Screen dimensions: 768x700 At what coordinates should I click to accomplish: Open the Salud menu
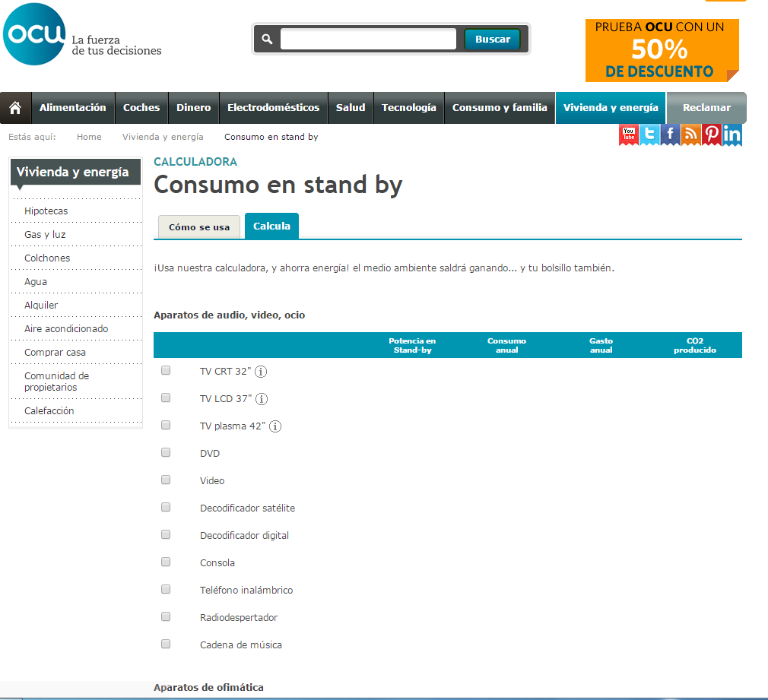pyautogui.click(x=351, y=108)
